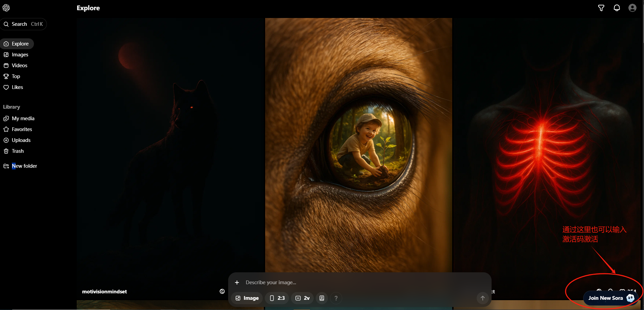Open the feed filter funnel icon
The width and height of the screenshot is (644, 310).
[x=601, y=8]
